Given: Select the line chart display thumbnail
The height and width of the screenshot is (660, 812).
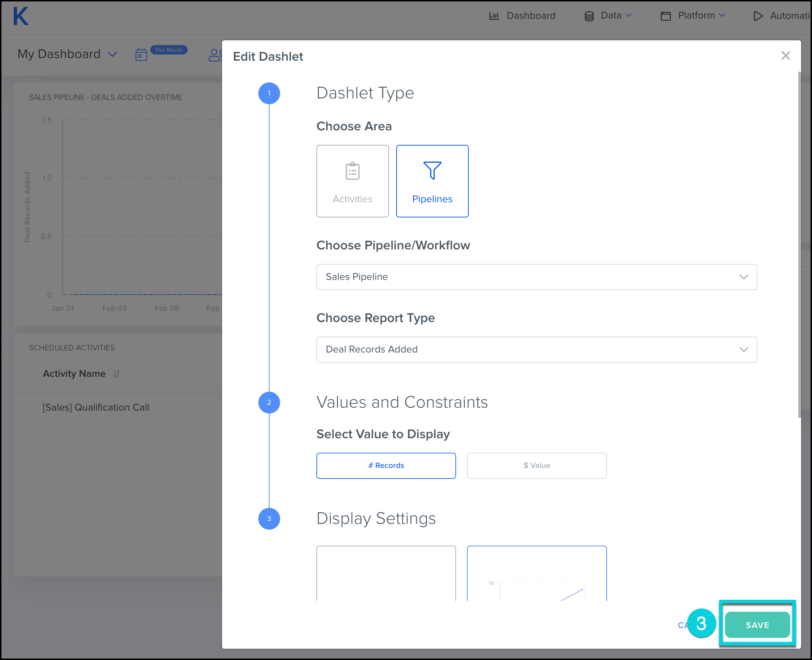Looking at the screenshot, I should pos(537,574).
